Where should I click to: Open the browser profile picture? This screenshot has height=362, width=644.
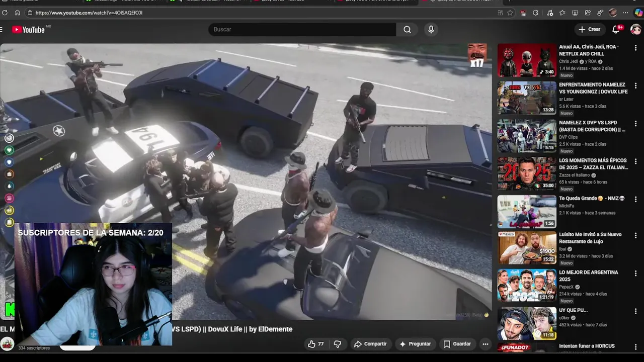click(x=613, y=13)
